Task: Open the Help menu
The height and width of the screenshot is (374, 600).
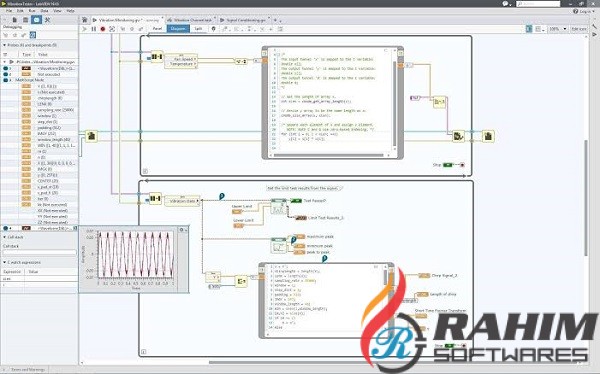Action: [x=70, y=11]
